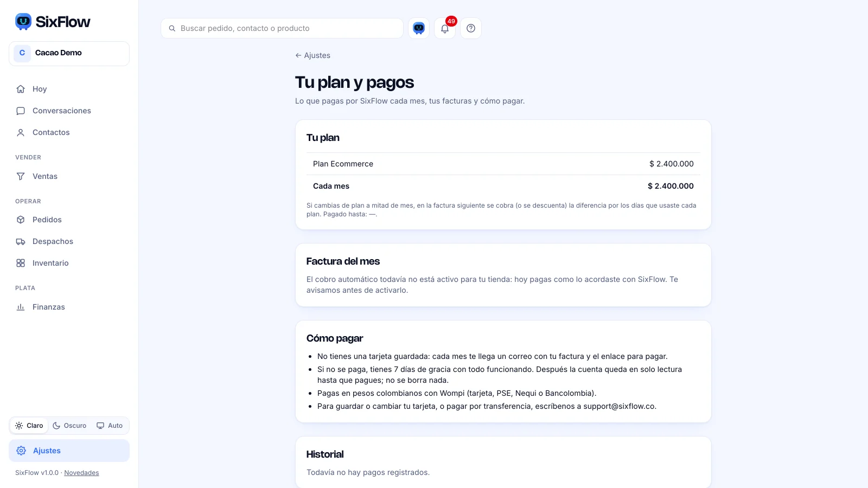This screenshot has height=488, width=868.
Task: Set theme to Auto
Action: point(110,426)
